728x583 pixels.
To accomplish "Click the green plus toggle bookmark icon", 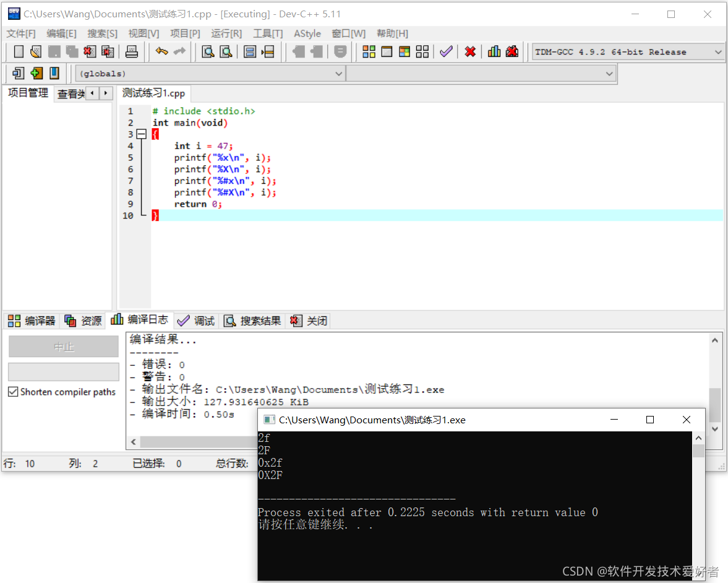I will pyautogui.click(x=36, y=73).
